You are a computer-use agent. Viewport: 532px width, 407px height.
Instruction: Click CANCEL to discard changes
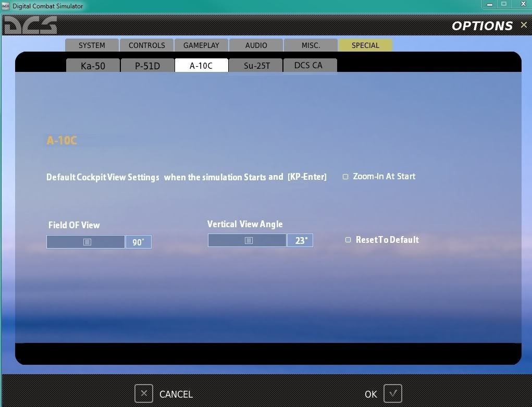176,394
